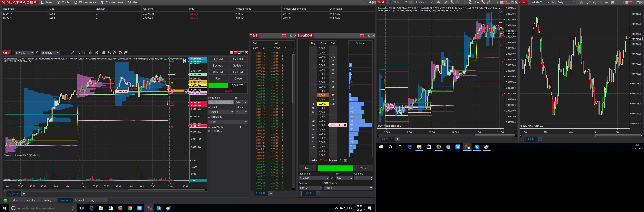The image size is (644, 212).
Task: Add new tab next to 6J 09-17 in SuperDOM
Action: coord(318,193)
